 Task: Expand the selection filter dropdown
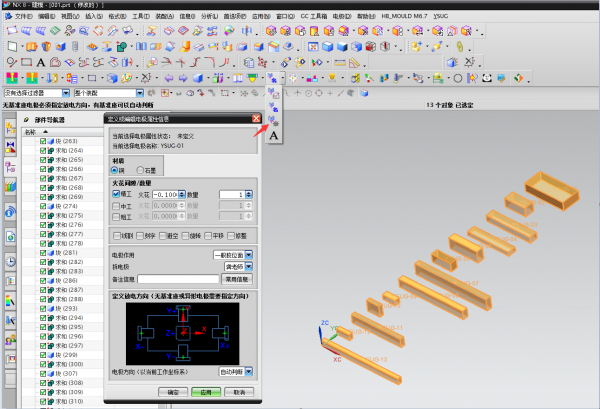(x=65, y=92)
